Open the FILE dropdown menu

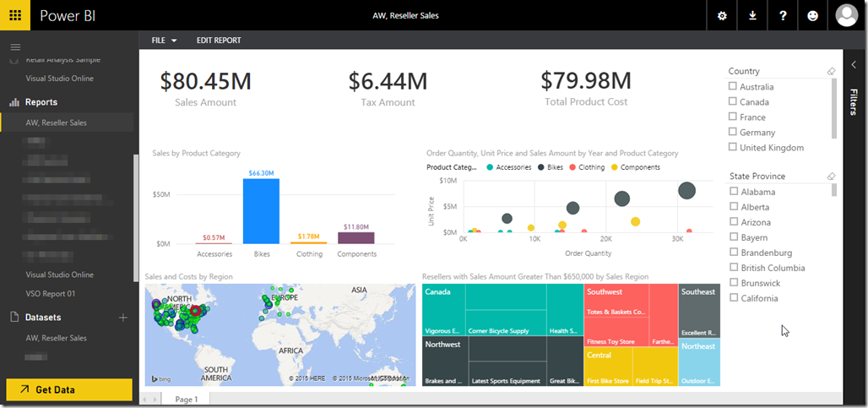(164, 41)
